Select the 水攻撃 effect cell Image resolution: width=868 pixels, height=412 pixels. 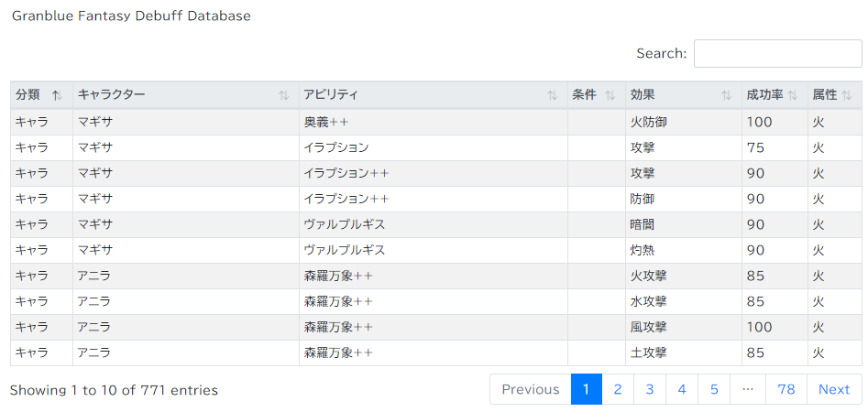(684, 301)
